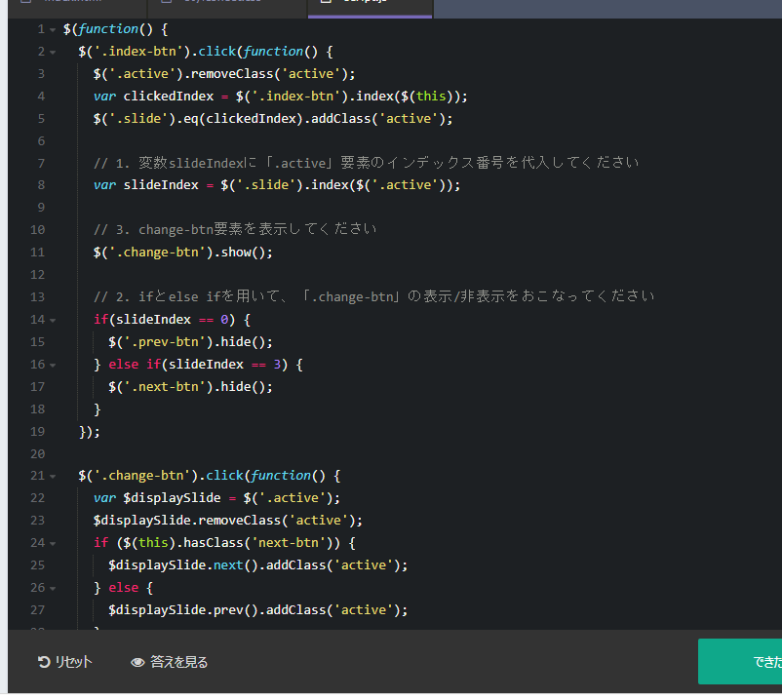Collapse the else block at line 26
The width and height of the screenshot is (782, 700).
click(x=53, y=587)
